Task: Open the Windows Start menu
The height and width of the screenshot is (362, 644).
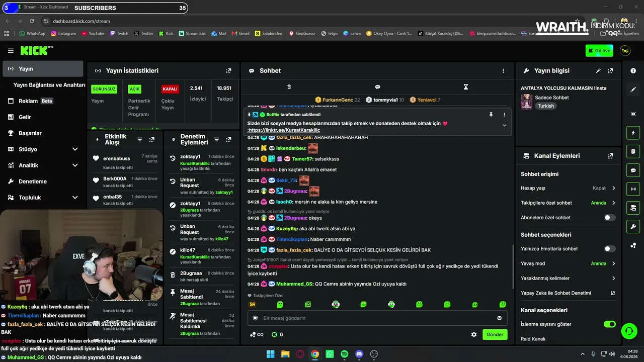Action: point(271,354)
